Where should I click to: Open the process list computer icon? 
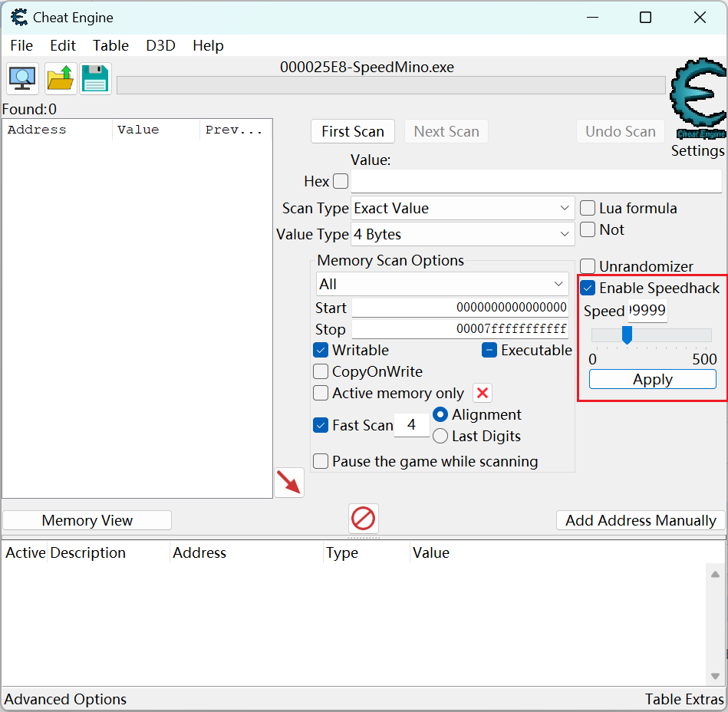tap(22, 78)
